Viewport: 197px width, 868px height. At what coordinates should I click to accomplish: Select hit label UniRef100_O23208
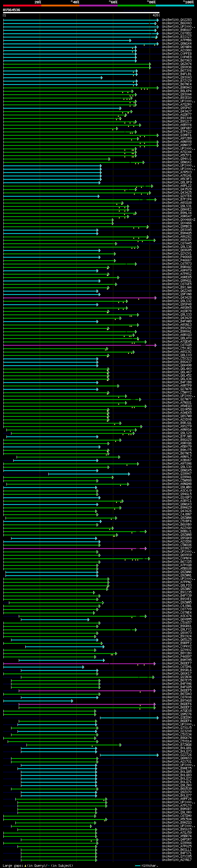[x=177, y=731]
